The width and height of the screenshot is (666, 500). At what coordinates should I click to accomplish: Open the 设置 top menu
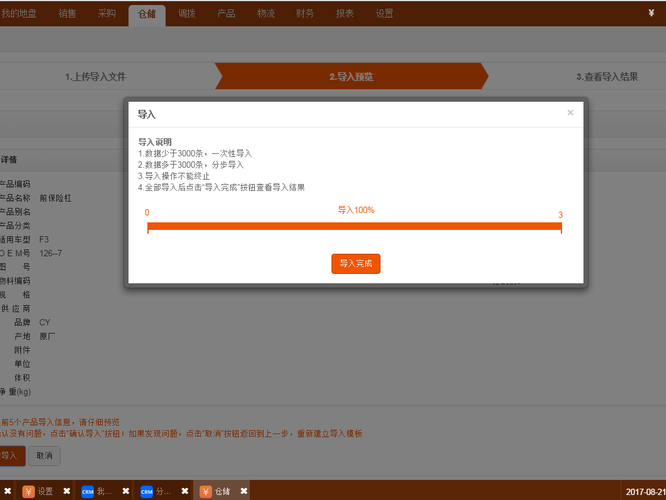pyautogui.click(x=384, y=14)
